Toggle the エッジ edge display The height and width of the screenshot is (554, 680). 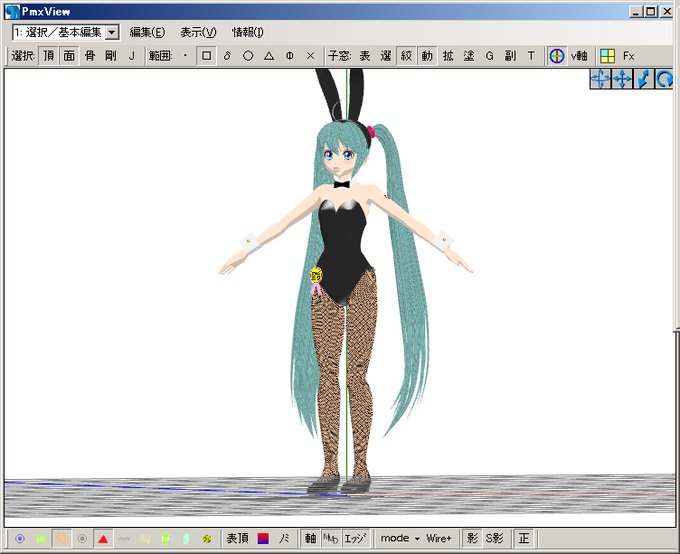355,539
